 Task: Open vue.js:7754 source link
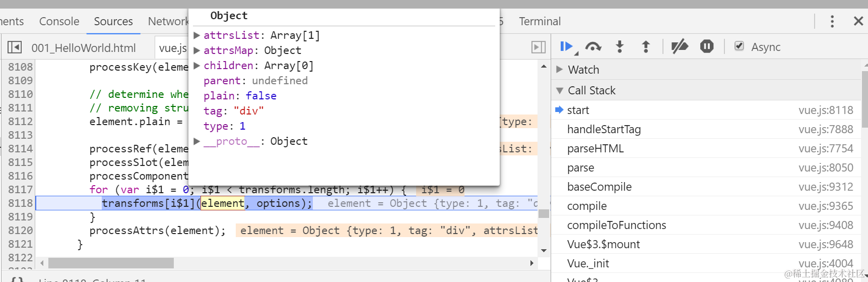pyautogui.click(x=826, y=148)
